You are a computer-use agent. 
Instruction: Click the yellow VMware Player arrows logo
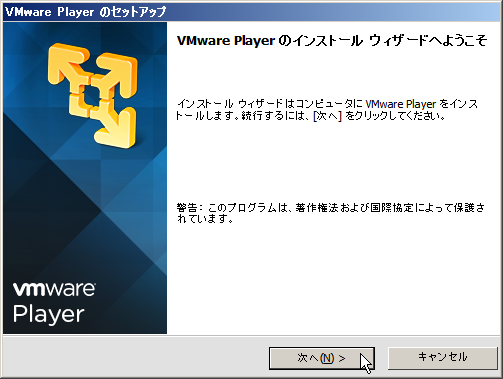pyautogui.click(x=92, y=96)
